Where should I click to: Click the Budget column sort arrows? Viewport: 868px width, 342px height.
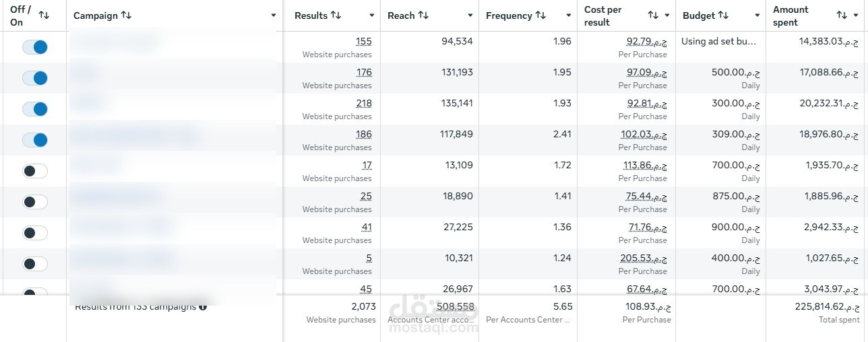[x=723, y=15]
